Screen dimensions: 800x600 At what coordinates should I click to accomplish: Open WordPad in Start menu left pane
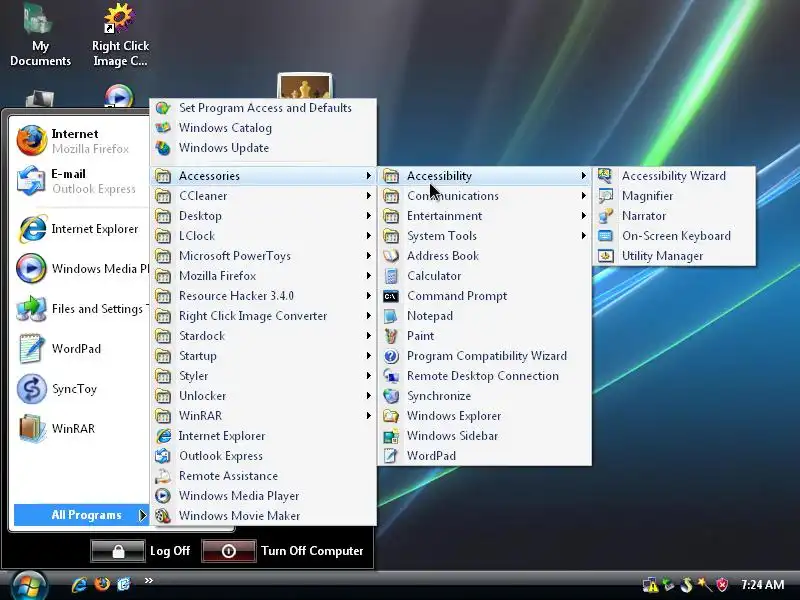(x=81, y=348)
